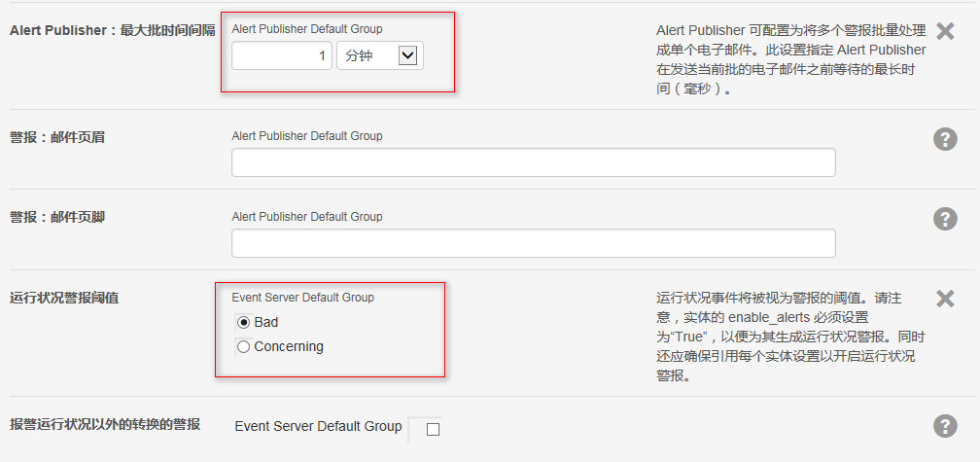The height and width of the screenshot is (462, 980).
Task: Close help for Alert Publisher max batch interval
Action: click(945, 31)
